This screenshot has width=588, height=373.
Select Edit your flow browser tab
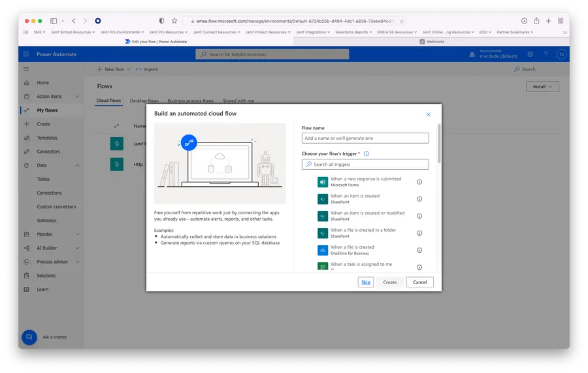click(x=156, y=42)
